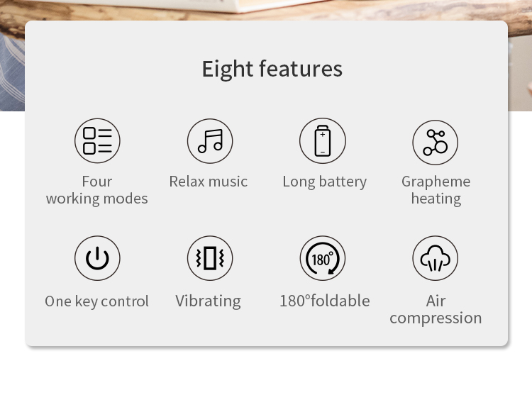Click the "180°foldable" caption text
Viewport: 532px width, 395px height.
pyautogui.click(x=324, y=301)
